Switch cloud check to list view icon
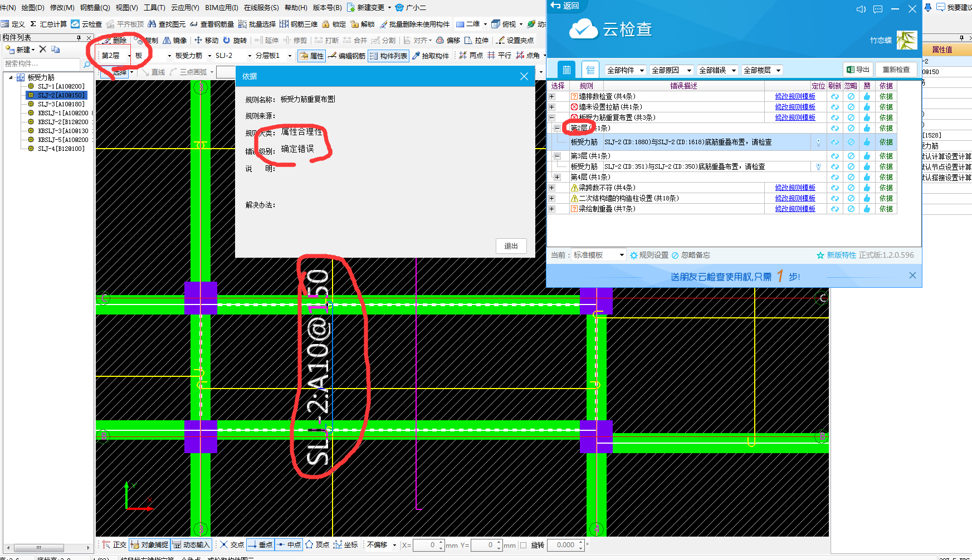This screenshot has height=560, width=972. [590, 70]
